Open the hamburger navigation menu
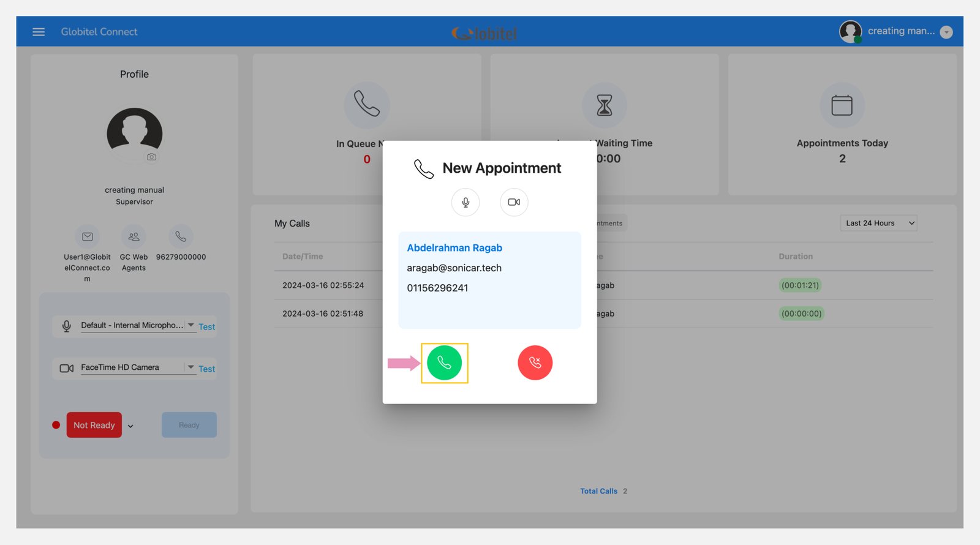Viewport: 980px width, 545px height. coord(39,32)
